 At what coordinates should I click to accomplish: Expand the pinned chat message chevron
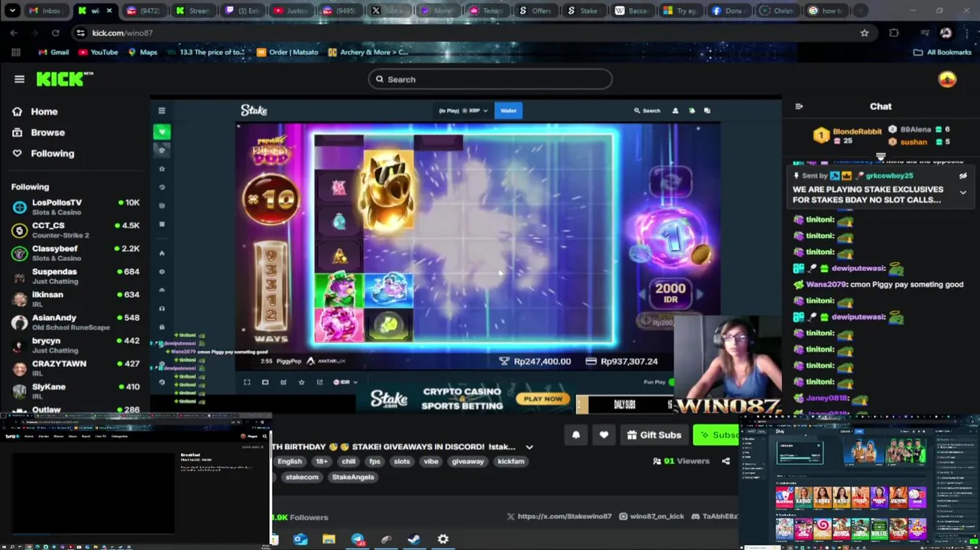click(963, 193)
